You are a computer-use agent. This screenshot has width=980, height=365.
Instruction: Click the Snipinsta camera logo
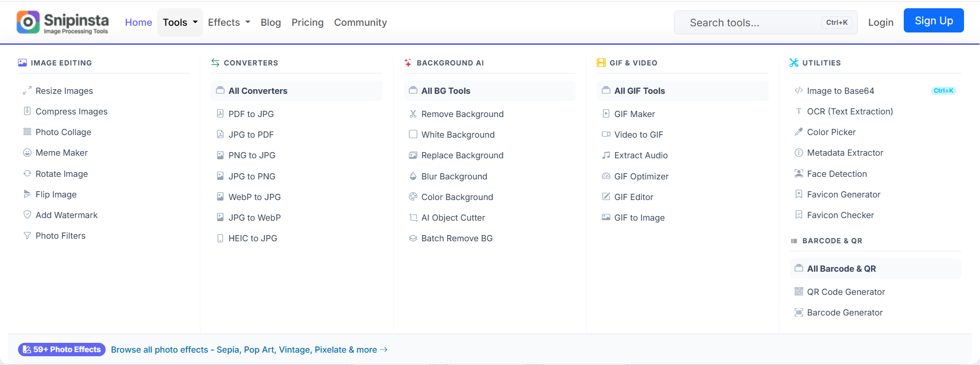[28, 22]
